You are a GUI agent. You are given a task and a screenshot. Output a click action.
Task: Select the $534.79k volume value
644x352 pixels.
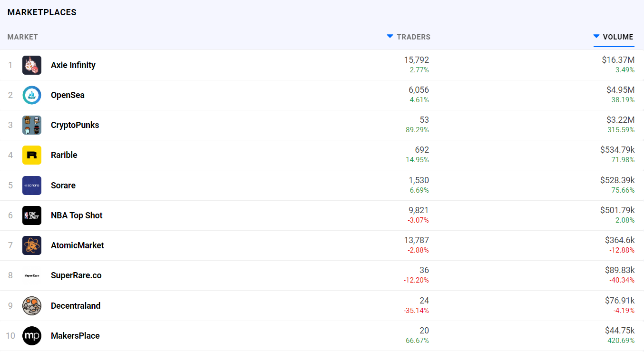pos(617,150)
